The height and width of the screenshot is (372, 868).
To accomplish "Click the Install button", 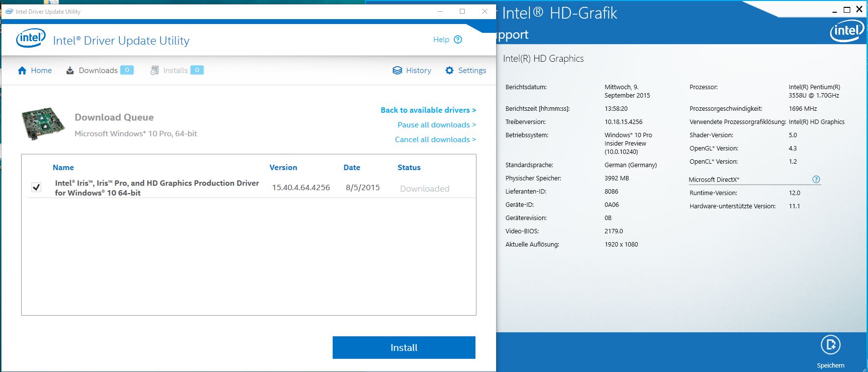I will [404, 347].
